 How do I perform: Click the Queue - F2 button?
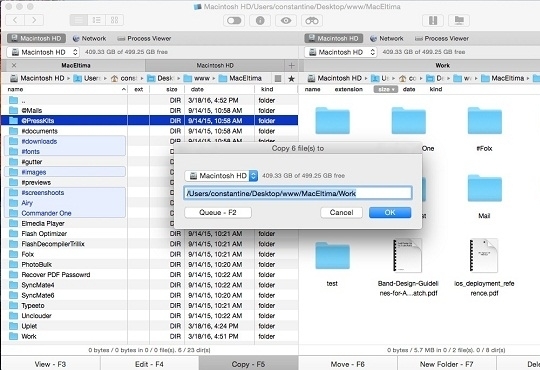(218, 213)
